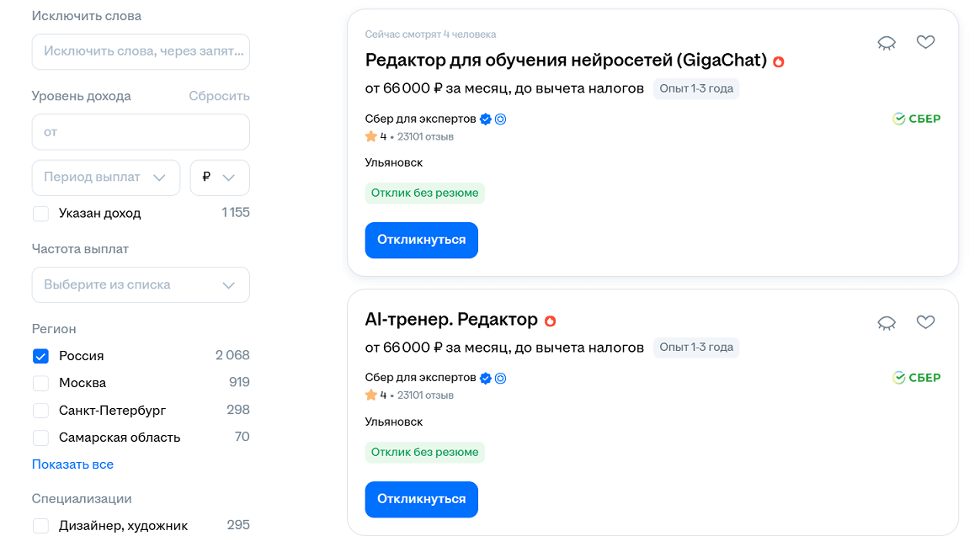Viewport: 980px width, 536px height.
Task: Open the Период выплат dropdown
Action: pyautogui.click(x=105, y=178)
